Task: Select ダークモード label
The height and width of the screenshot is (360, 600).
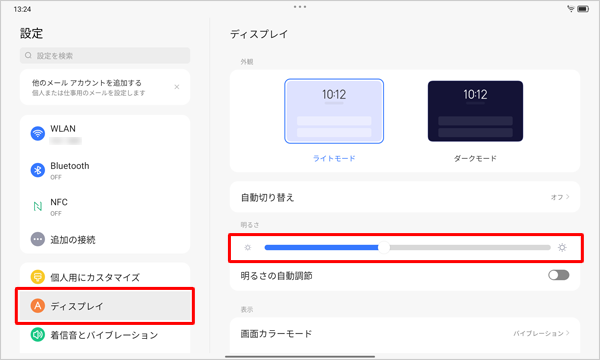Action: (475, 158)
